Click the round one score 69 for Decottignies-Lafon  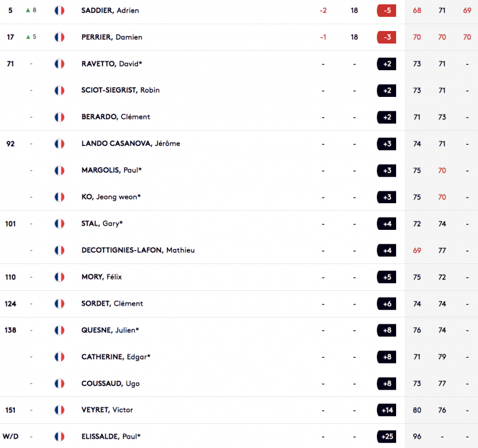pos(417,250)
